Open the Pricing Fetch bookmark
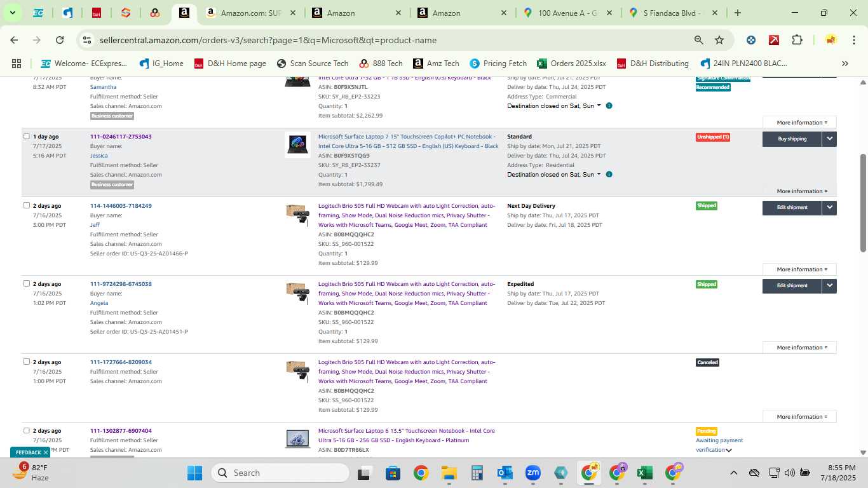Viewport: 868px width, 488px height. [498, 64]
